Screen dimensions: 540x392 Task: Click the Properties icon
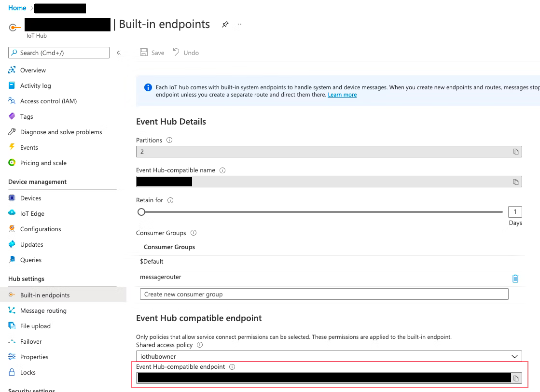point(12,357)
